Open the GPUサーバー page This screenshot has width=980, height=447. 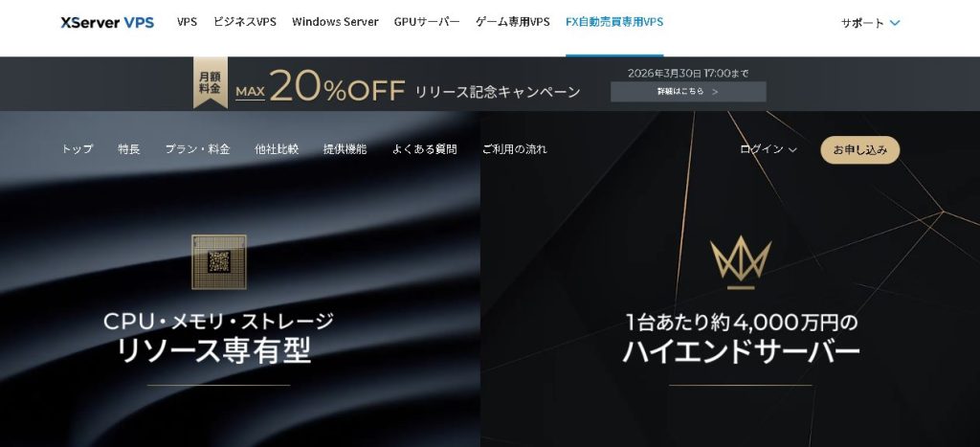click(x=427, y=22)
